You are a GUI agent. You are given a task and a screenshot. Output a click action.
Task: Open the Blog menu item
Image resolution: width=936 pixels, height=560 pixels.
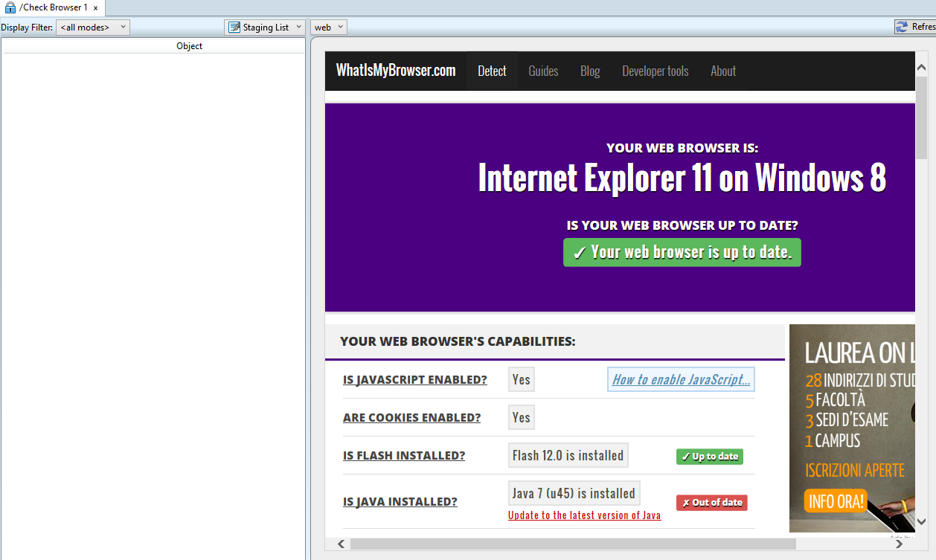pyautogui.click(x=590, y=71)
